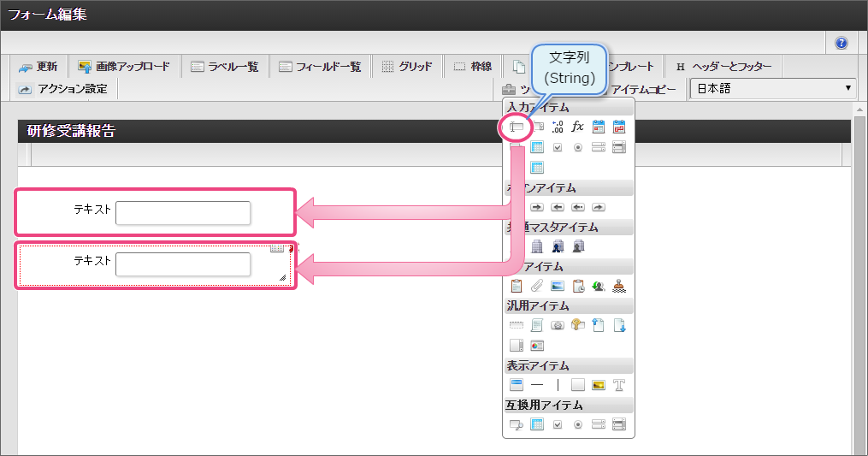
Task: Select the list-box icon under 互換用アイテム
Action: click(x=619, y=424)
